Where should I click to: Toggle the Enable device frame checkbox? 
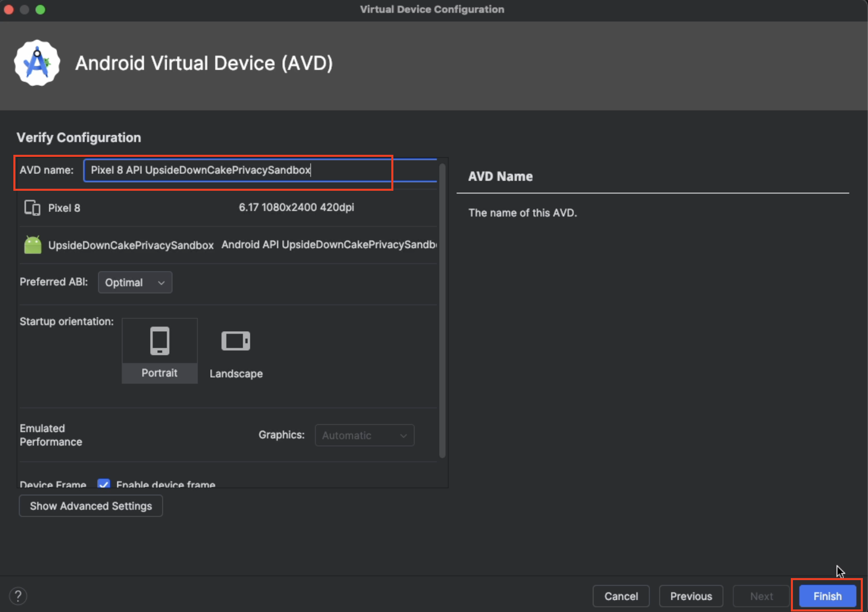click(x=104, y=484)
